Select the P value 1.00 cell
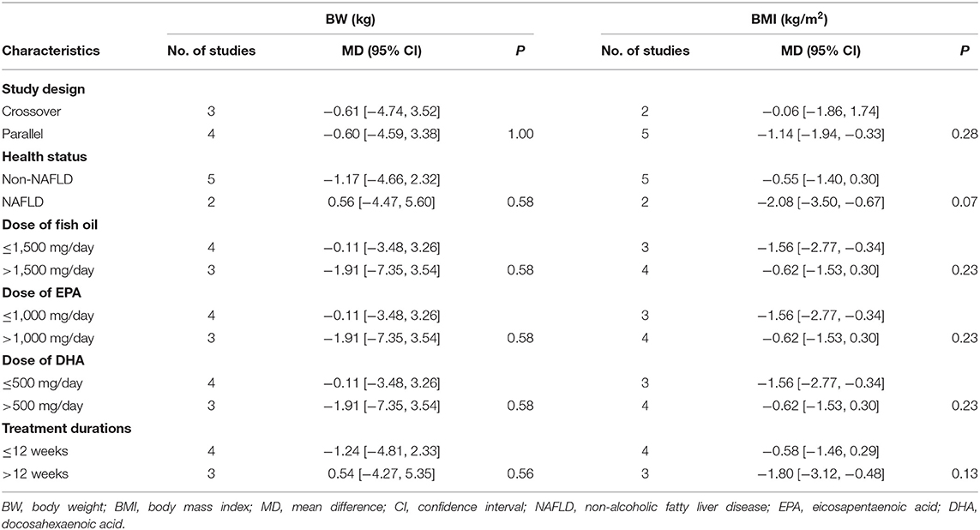 click(x=514, y=135)
